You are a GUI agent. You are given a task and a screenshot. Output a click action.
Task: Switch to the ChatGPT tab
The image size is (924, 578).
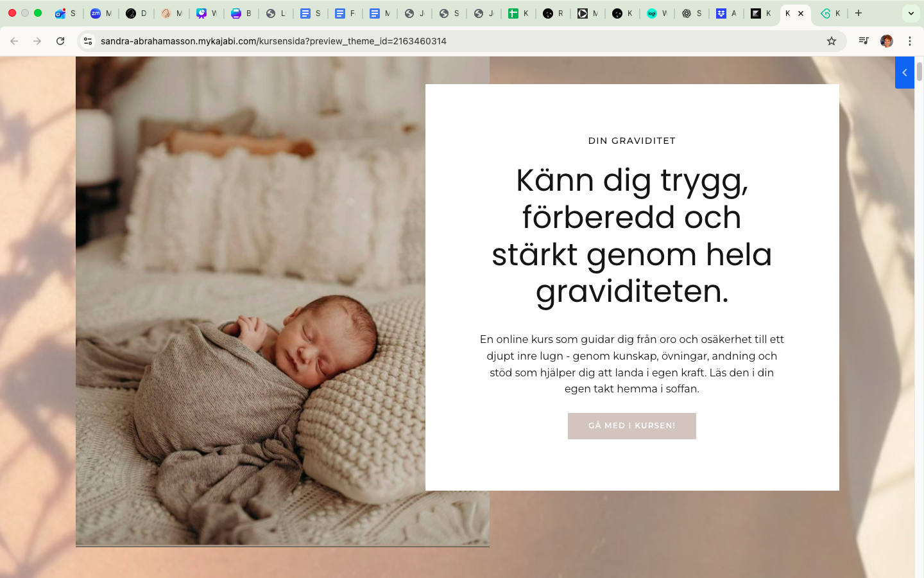pyautogui.click(x=692, y=13)
